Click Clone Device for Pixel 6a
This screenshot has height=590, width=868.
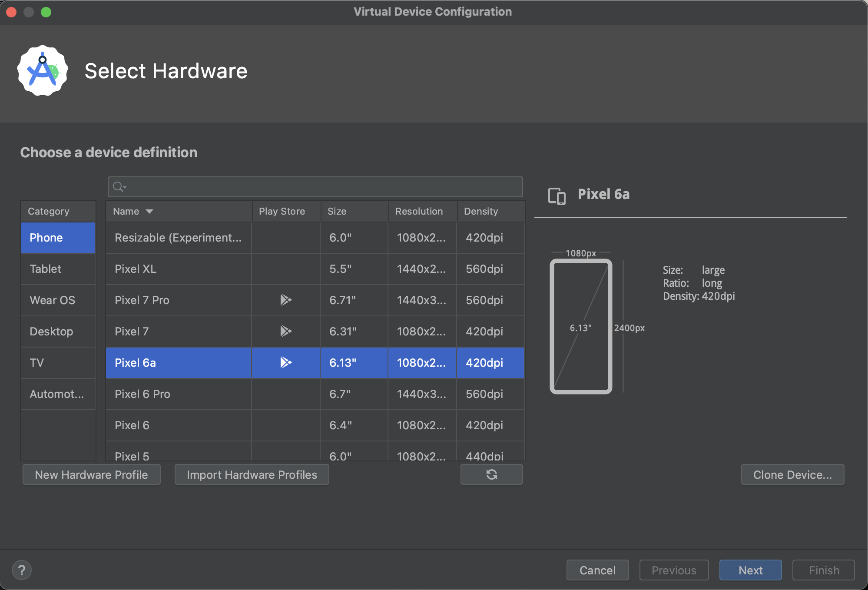[792, 474]
